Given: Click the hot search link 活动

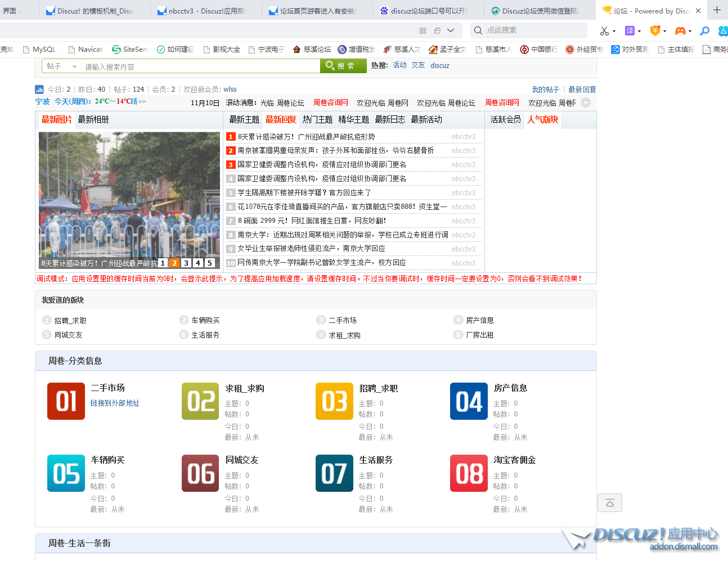Looking at the screenshot, I should coord(400,65).
